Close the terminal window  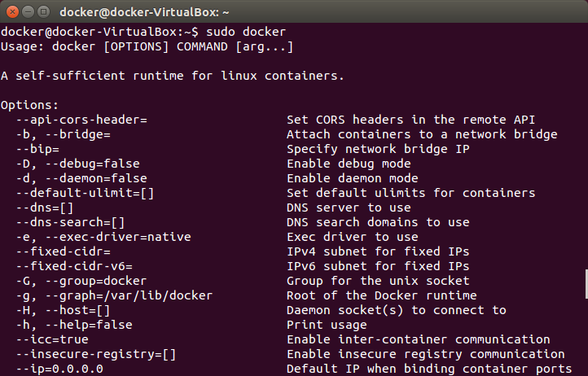[12, 11]
